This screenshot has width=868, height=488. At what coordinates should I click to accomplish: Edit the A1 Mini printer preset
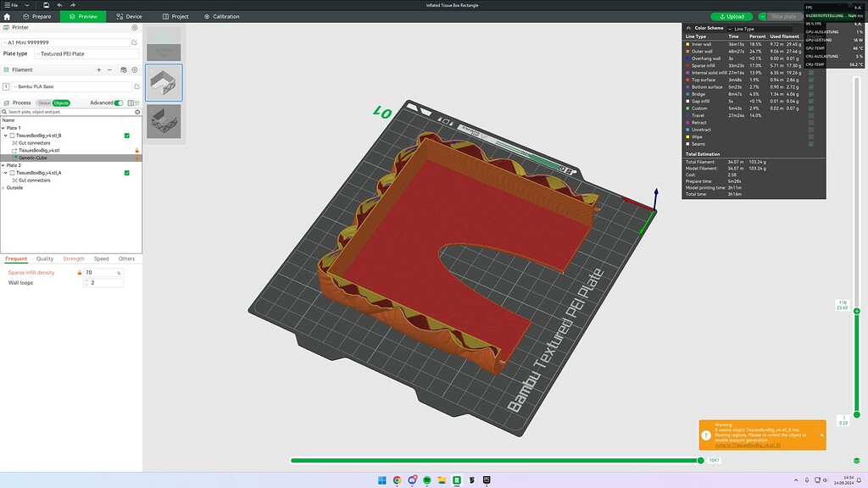click(135, 42)
